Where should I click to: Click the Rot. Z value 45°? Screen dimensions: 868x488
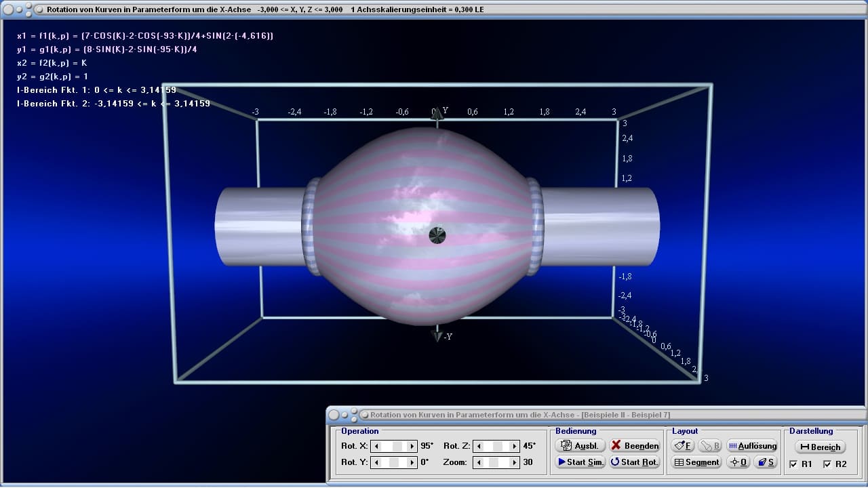(x=529, y=446)
